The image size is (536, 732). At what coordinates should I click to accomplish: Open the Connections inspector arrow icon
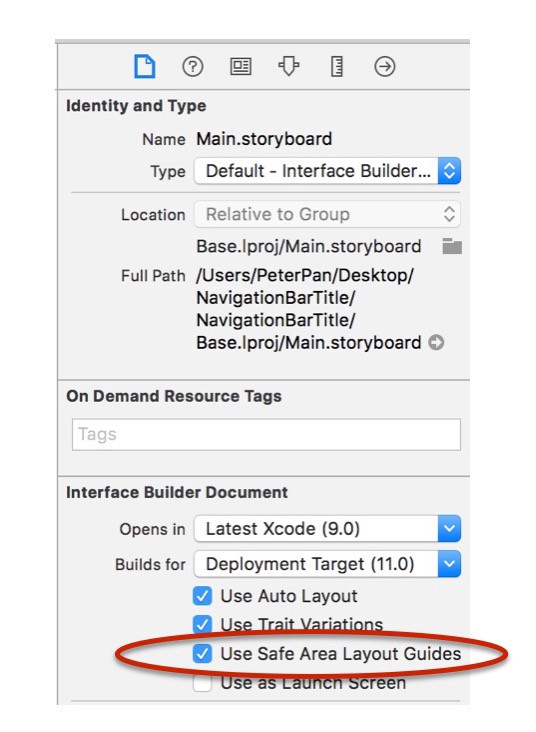[385, 67]
